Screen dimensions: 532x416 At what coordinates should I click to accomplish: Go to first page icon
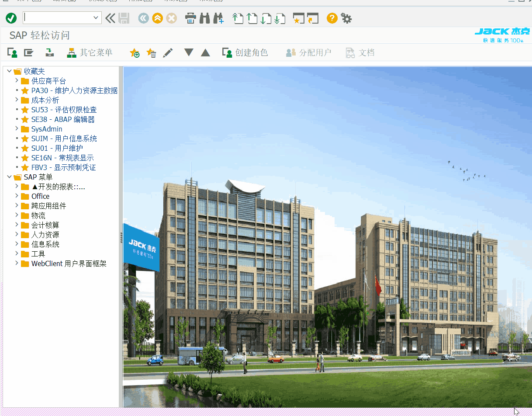point(238,18)
